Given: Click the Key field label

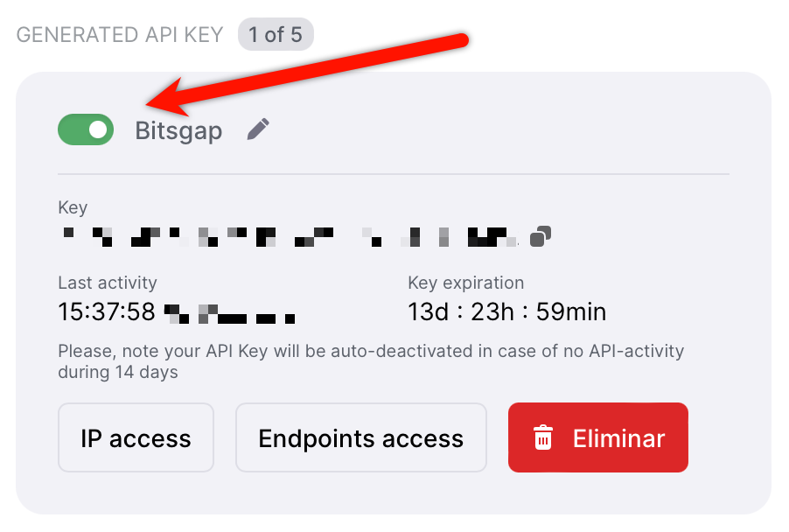Looking at the screenshot, I should (x=73, y=208).
